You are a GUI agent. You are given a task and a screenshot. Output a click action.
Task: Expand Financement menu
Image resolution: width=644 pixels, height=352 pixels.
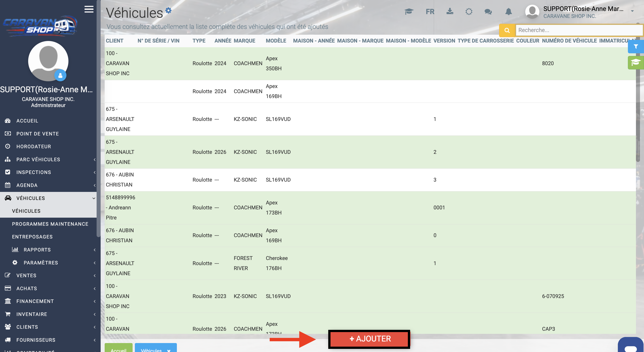tap(48, 301)
